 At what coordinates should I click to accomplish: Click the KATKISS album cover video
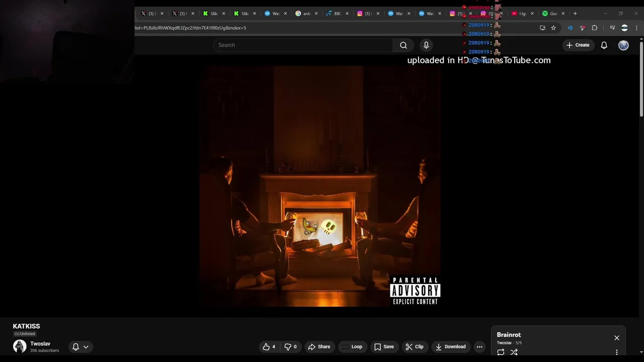(x=320, y=186)
